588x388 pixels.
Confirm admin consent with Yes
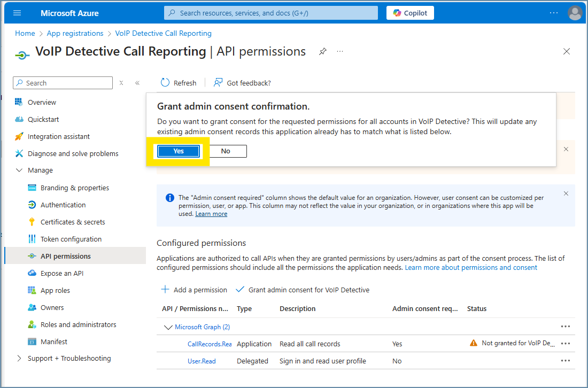[179, 151]
